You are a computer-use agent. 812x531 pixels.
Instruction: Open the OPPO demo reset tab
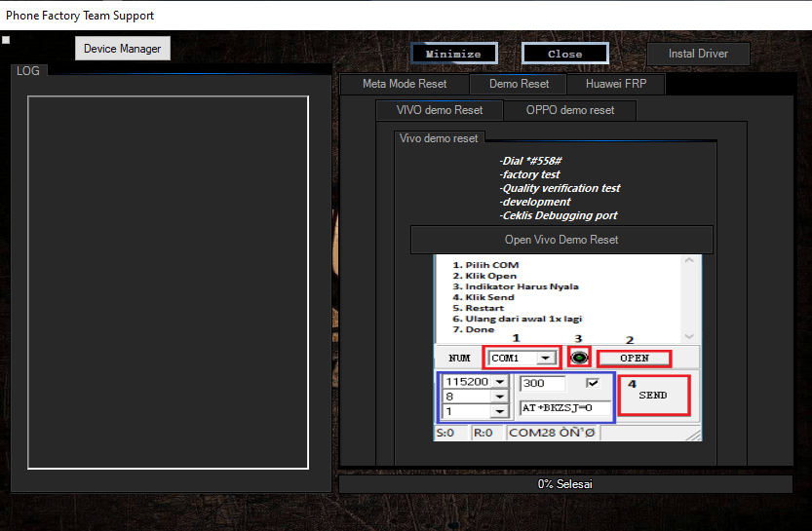tap(570, 110)
